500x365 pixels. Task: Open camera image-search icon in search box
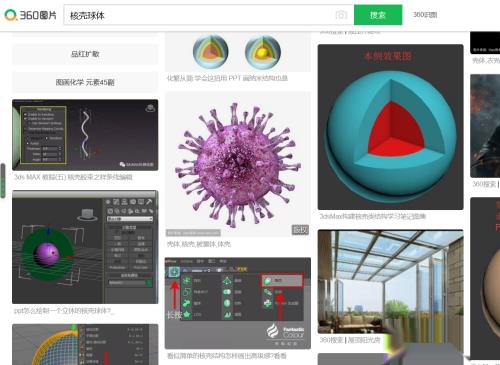(341, 15)
